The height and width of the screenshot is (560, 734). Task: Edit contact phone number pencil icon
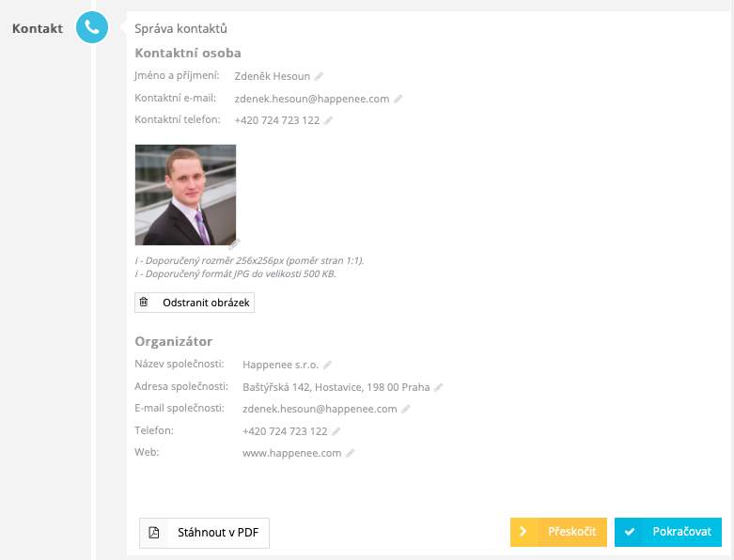point(328,120)
